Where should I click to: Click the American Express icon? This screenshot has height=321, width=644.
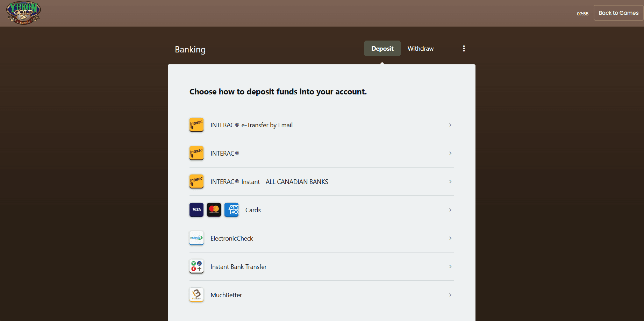pos(231,210)
